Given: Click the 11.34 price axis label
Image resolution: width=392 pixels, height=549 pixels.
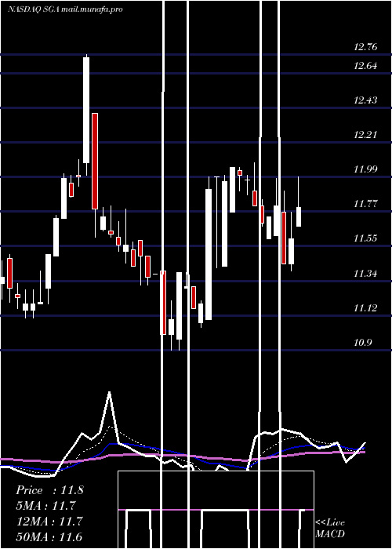Looking at the screenshot, I should (x=365, y=274).
